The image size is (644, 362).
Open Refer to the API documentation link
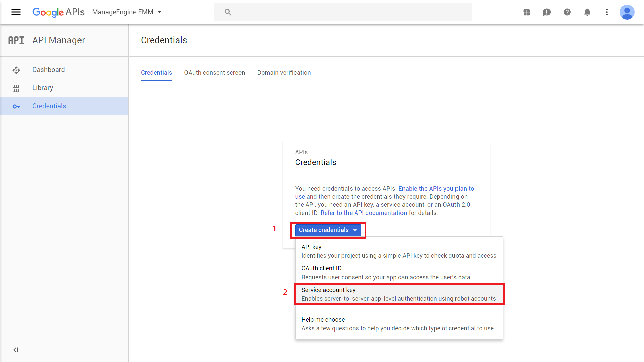364,213
